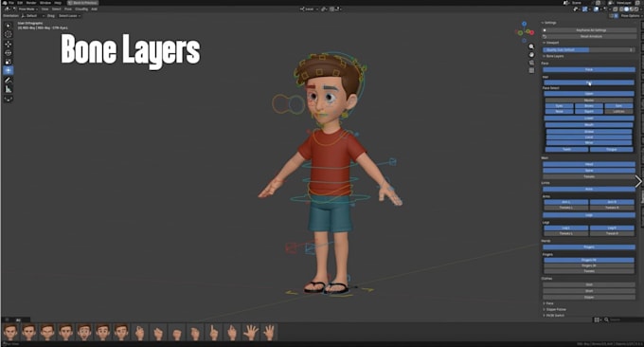Select first face pose asset thumbnail
This screenshot has width=644, height=347.
pos(10,332)
